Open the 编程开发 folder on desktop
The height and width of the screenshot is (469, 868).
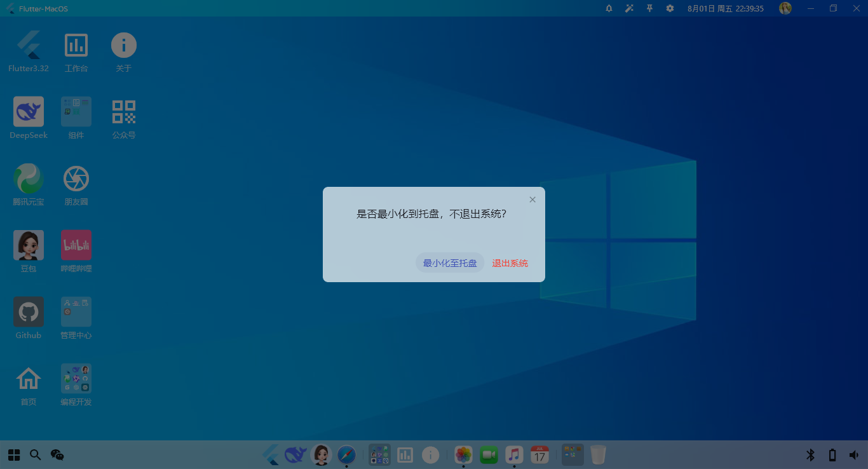tap(76, 386)
